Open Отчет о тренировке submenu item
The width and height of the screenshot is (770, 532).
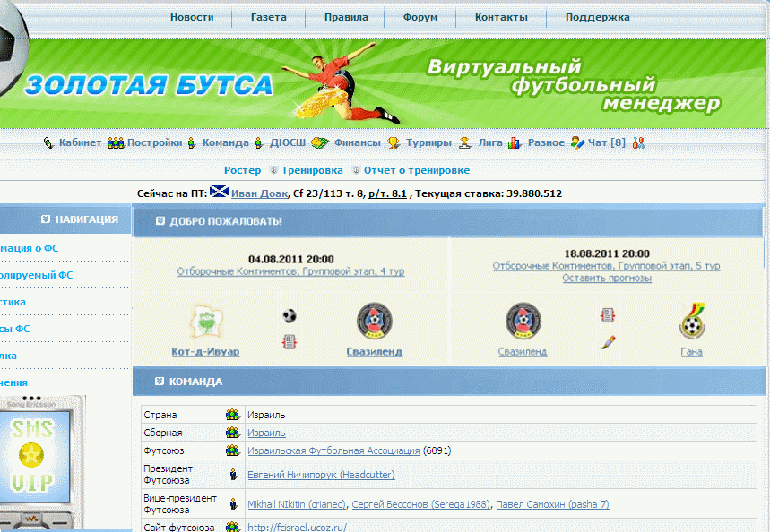(417, 170)
